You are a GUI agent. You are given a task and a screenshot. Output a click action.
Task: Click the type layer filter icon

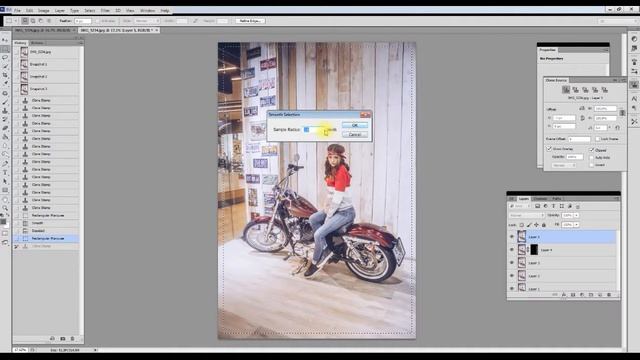(553, 206)
